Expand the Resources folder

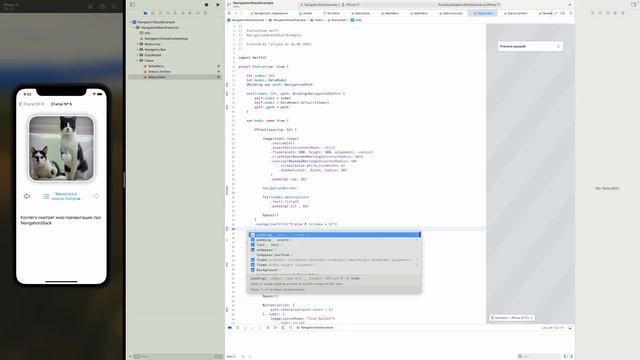point(138,44)
